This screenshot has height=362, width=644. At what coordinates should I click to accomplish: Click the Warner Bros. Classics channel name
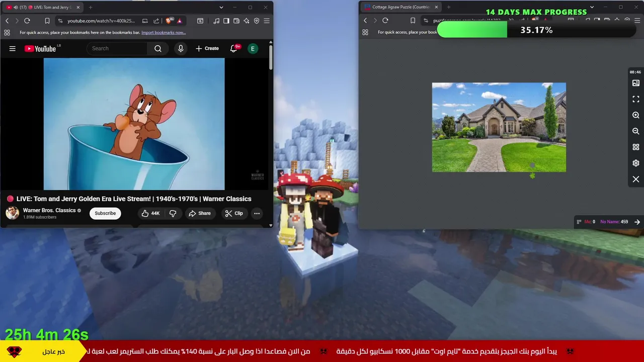pyautogui.click(x=49, y=210)
